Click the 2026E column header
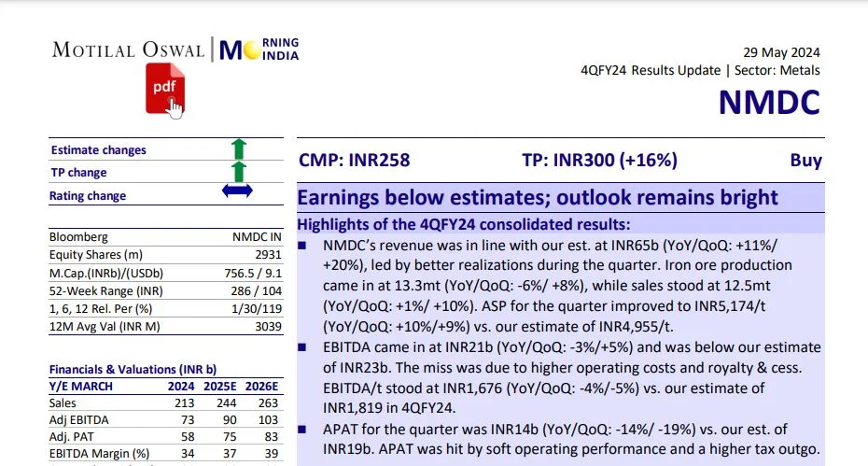 [x=262, y=387]
